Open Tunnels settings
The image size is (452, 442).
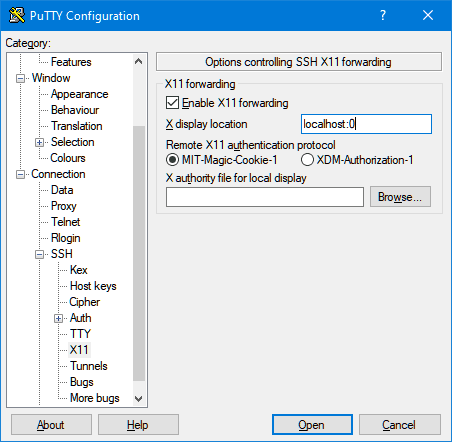coord(89,366)
